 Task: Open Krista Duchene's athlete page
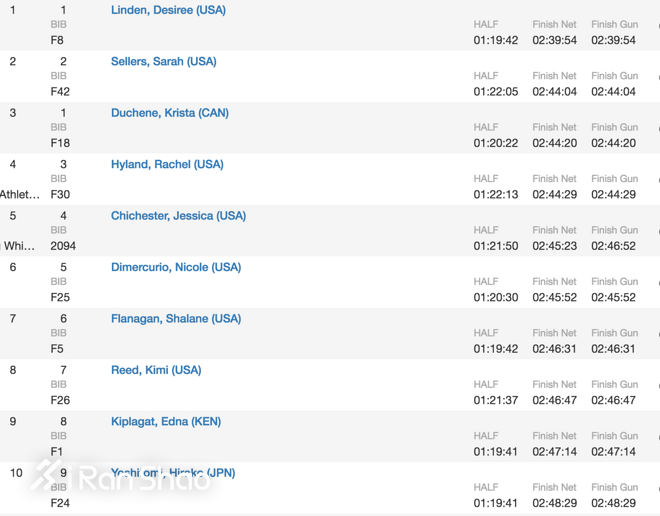point(169,113)
